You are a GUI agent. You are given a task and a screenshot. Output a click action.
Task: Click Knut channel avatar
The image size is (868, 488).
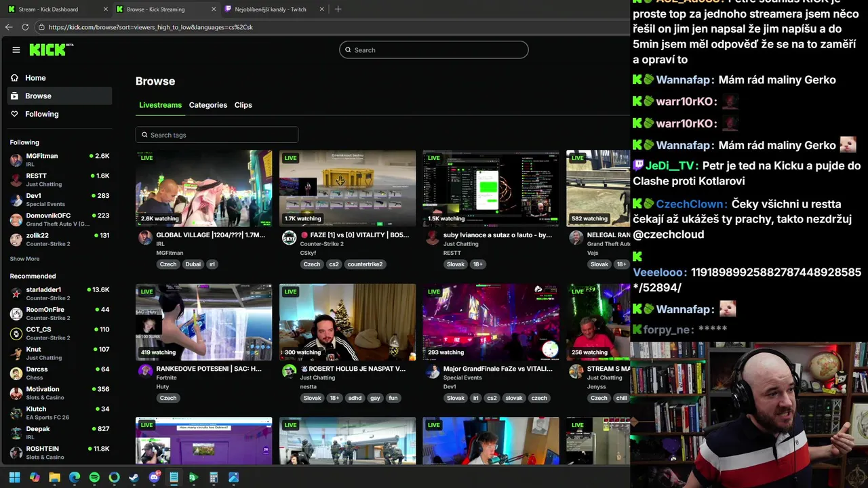click(x=16, y=353)
